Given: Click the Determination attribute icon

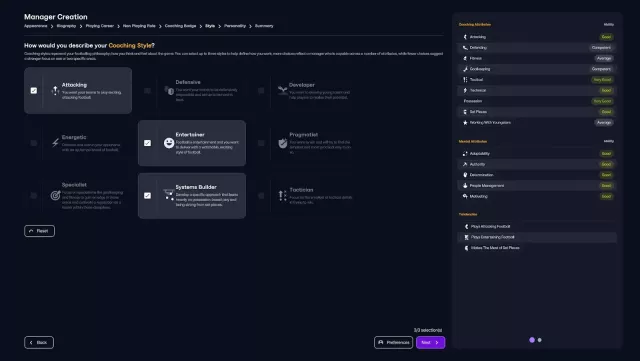Looking at the screenshot, I should 465,175.
